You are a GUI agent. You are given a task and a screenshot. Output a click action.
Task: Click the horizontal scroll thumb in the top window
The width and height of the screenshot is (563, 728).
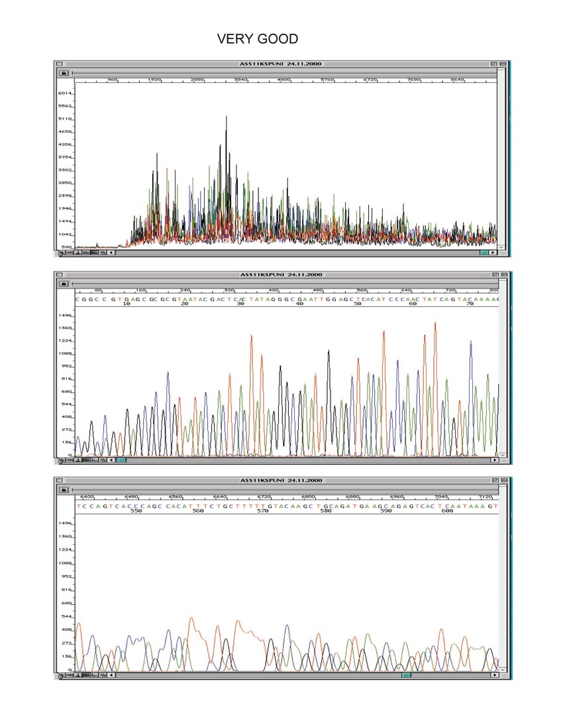pos(485,252)
